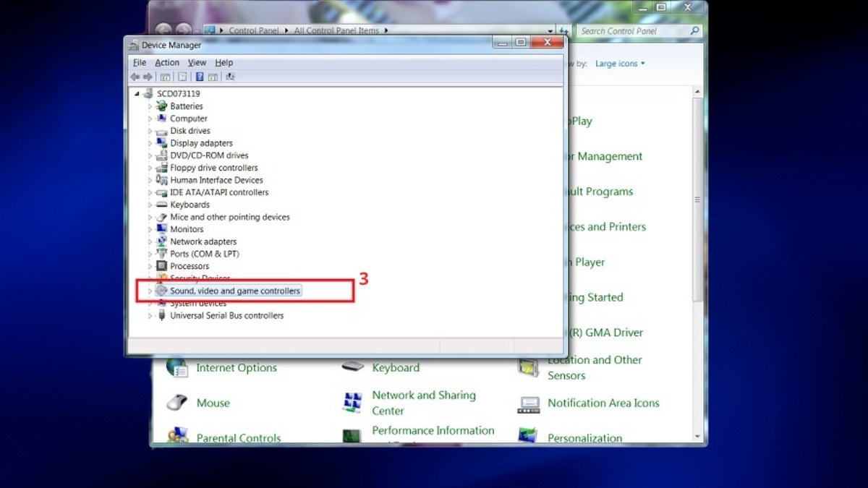Expand Sound, video and game controllers
Screen dimensions: 868x488
(150, 291)
